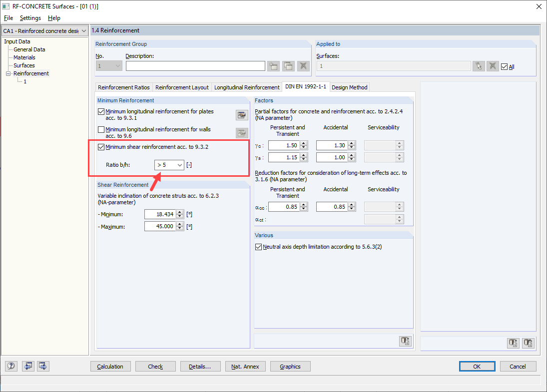Viewport: 547px width, 392px height.
Task: Copy the current reinforcement group
Action: [x=288, y=65]
